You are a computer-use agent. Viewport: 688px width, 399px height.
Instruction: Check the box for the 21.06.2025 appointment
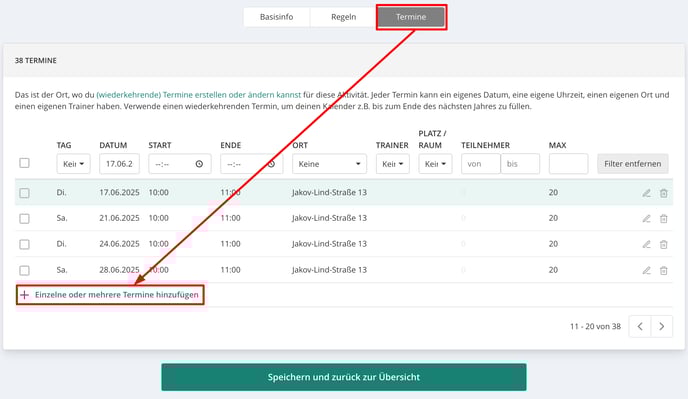coord(25,218)
